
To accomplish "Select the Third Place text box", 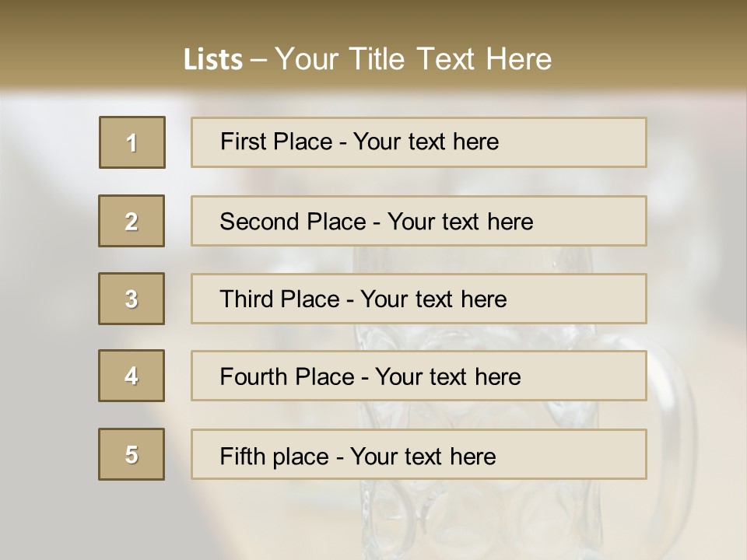I will (419, 299).
